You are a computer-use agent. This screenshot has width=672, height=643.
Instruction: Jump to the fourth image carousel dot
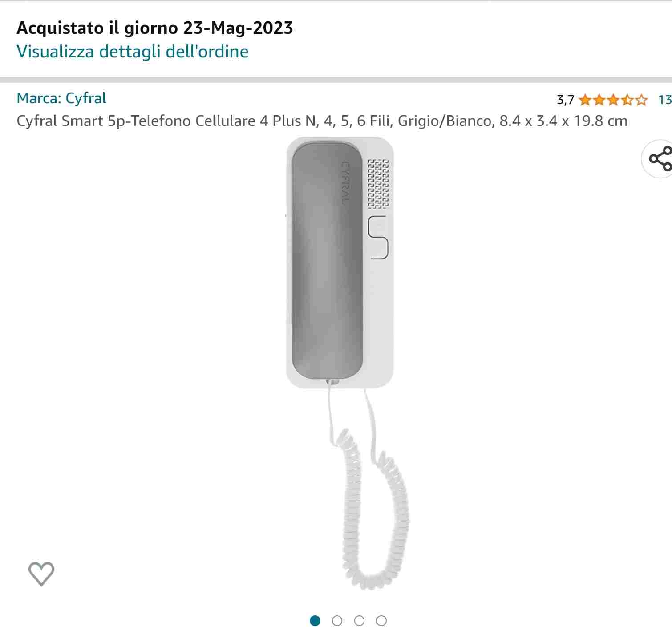click(381, 621)
